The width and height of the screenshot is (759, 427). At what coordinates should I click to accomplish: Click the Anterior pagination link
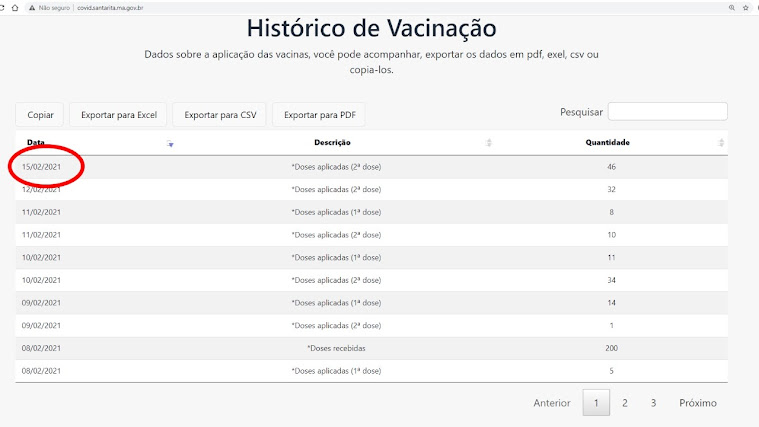coord(552,403)
